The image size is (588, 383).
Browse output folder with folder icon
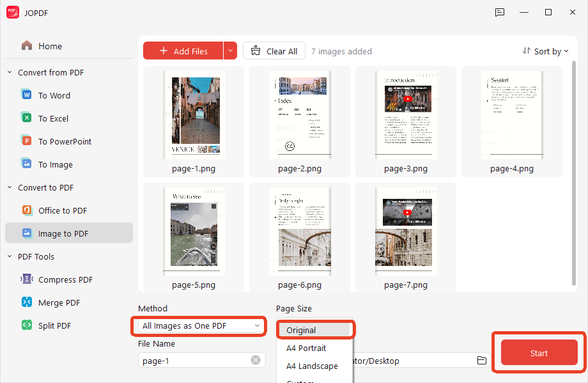pyautogui.click(x=481, y=361)
